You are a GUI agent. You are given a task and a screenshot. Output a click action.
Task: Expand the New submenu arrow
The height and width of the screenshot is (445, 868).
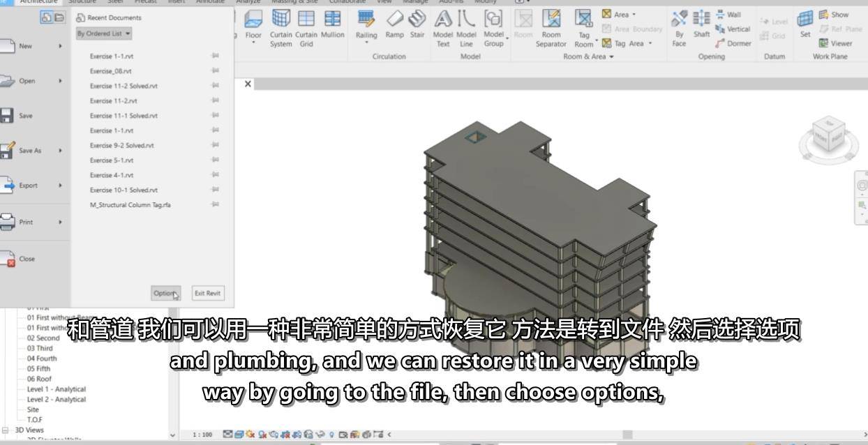click(60, 46)
